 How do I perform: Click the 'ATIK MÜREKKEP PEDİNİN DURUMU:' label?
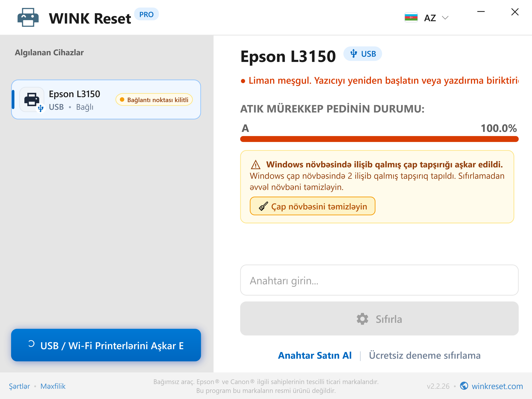pos(332,109)
